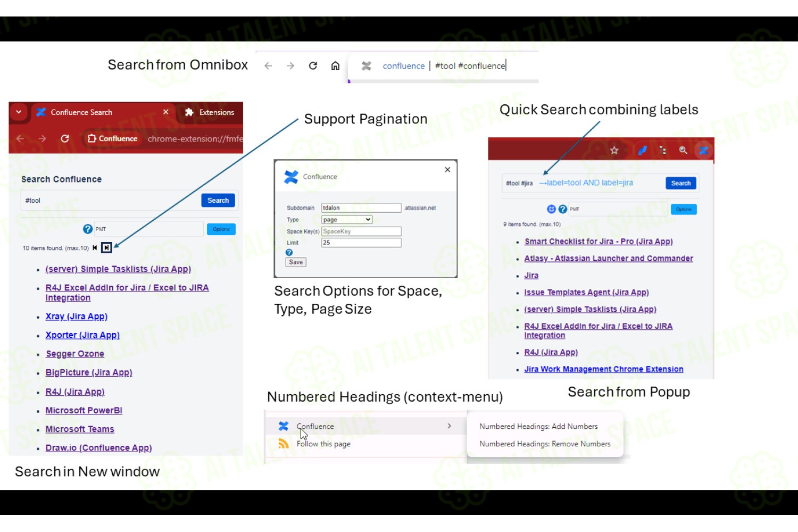Click Save in the options dialog
The image size is (798, 532).
(296, 262)
